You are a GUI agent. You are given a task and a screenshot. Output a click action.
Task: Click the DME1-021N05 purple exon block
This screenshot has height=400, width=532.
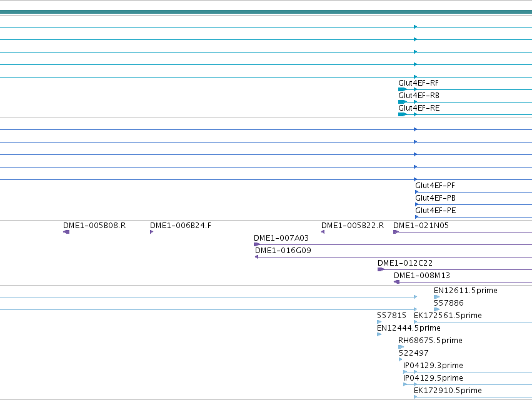click(x=396, y=232)
